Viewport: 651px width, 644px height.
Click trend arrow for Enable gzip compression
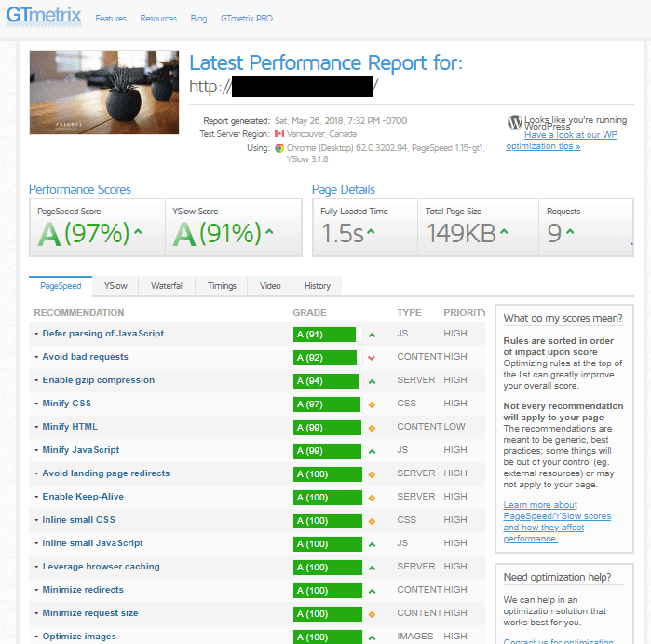pyautogui.click(x=372, y=381)
